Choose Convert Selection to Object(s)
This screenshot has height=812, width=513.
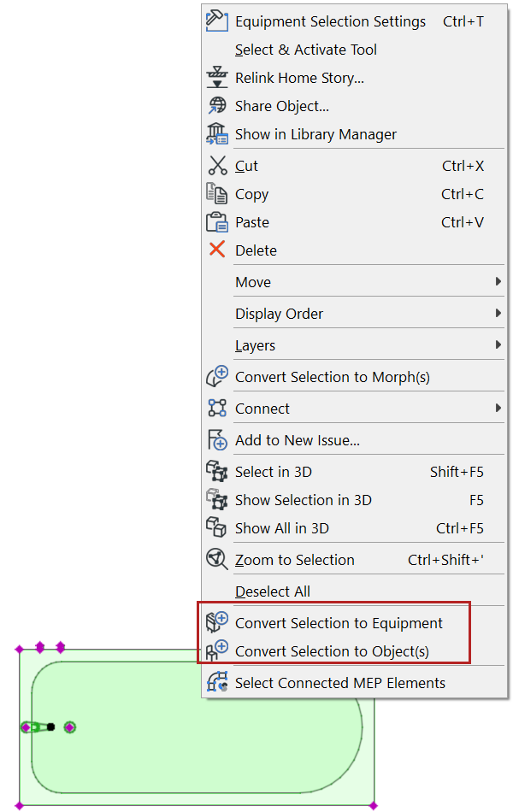(332, 651)
